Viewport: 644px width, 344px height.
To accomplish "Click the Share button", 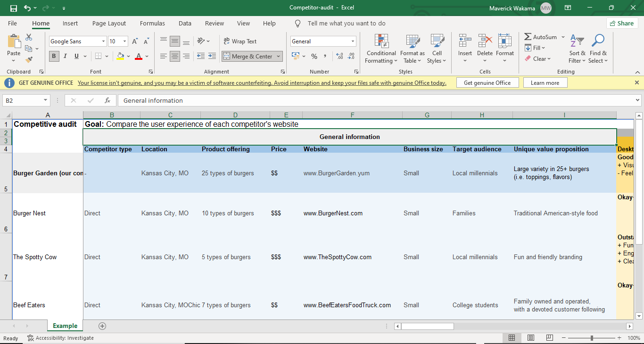I will [622, 23].
